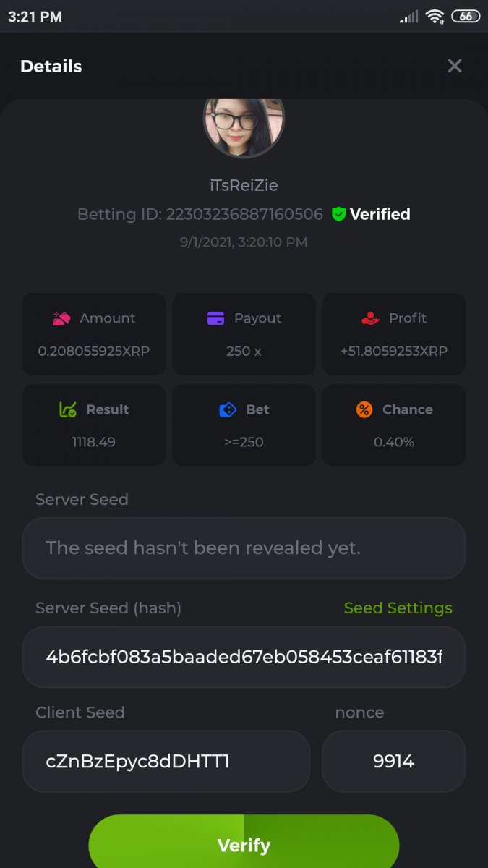Tap the red Profit hand icon
This screenshot has height=868, width=488.
coord(370,318)
